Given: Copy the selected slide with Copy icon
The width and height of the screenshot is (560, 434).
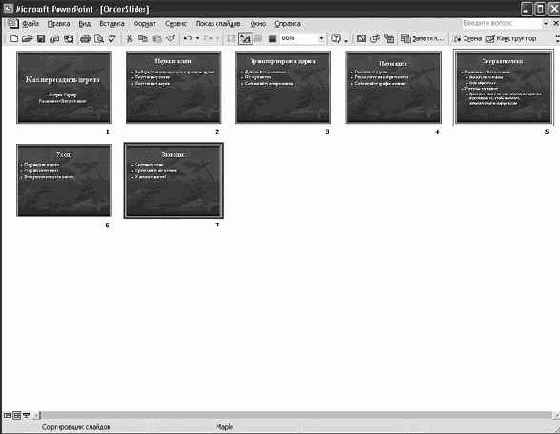Looking at the screenshot, I should 143,38.
